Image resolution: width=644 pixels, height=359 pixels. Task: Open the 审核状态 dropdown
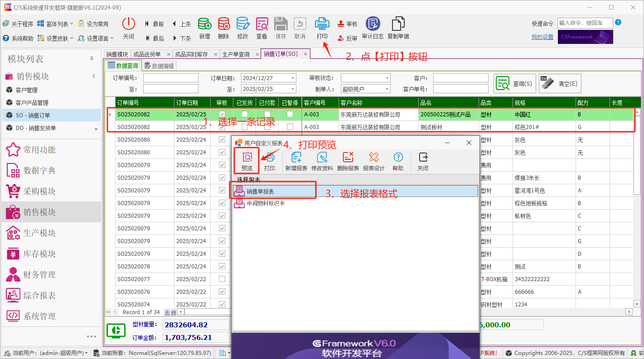pyautogui.click(x=387, y=78)
